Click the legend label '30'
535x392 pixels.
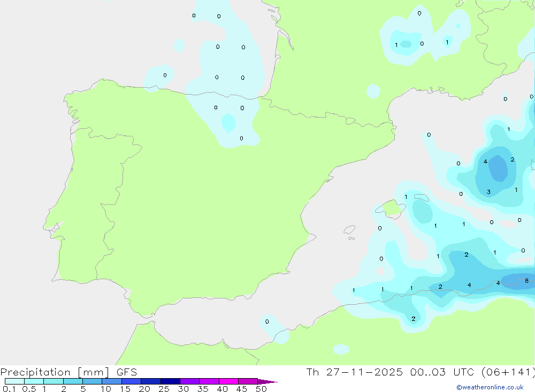point(183,389)
